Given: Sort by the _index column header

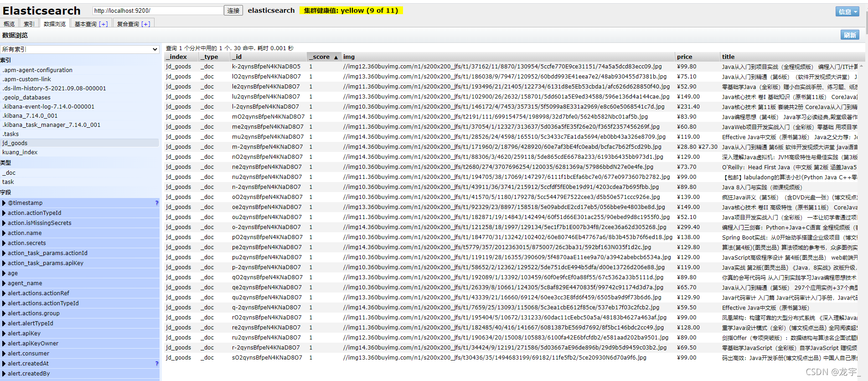Looking at the screenshot, I should (181, 57).
